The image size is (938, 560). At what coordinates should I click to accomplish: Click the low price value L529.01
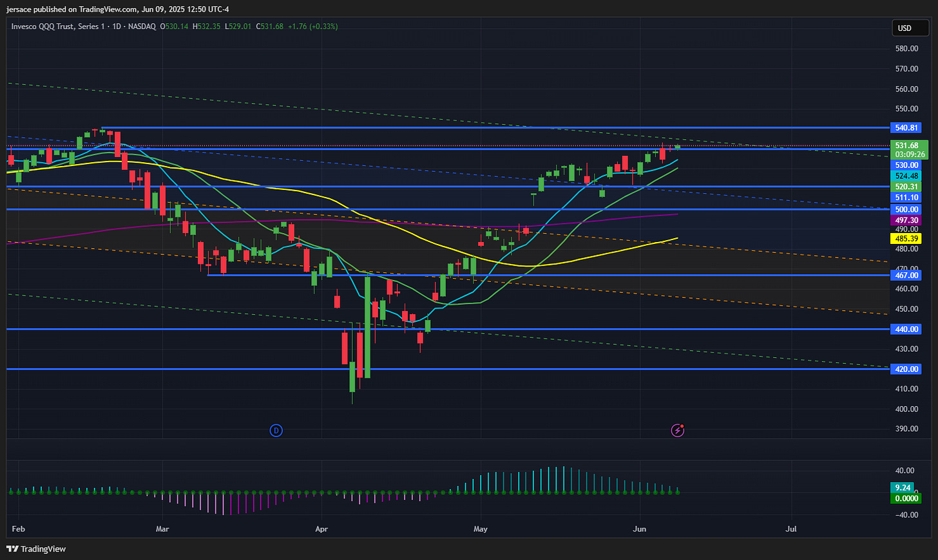pyautogui.click(x=238, y=26)
